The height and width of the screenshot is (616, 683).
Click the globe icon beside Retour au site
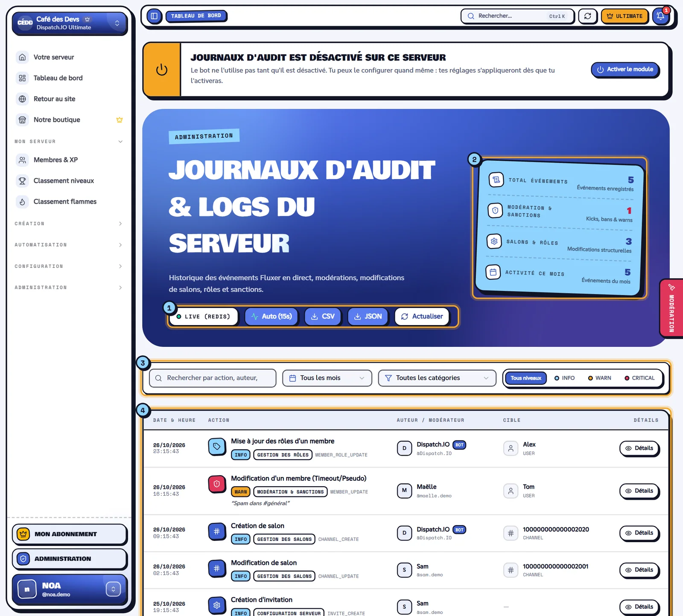23,99
